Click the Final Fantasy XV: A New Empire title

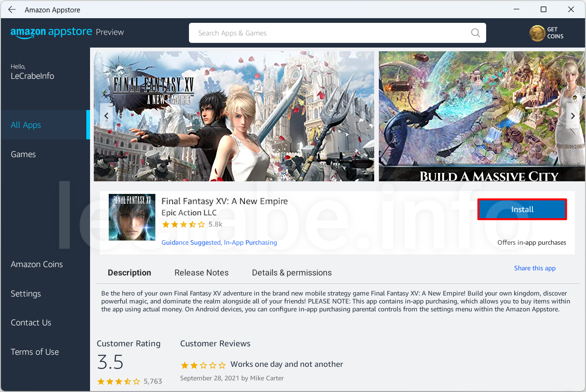[x=224, y=201]
